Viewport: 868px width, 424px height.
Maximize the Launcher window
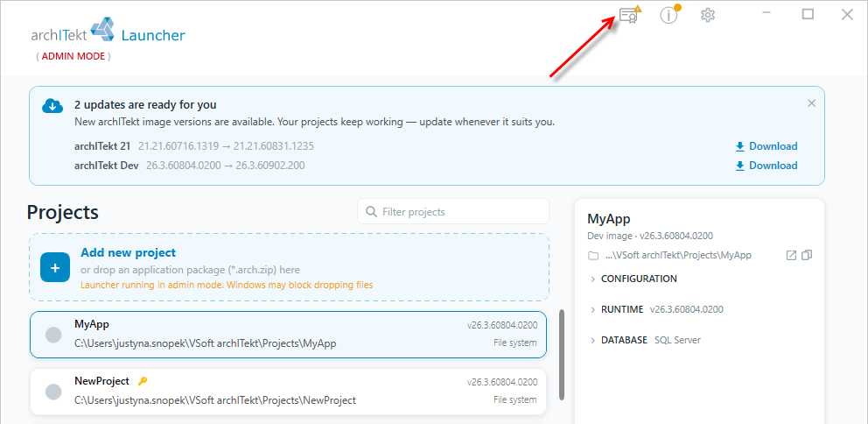(x=808, y=14)
